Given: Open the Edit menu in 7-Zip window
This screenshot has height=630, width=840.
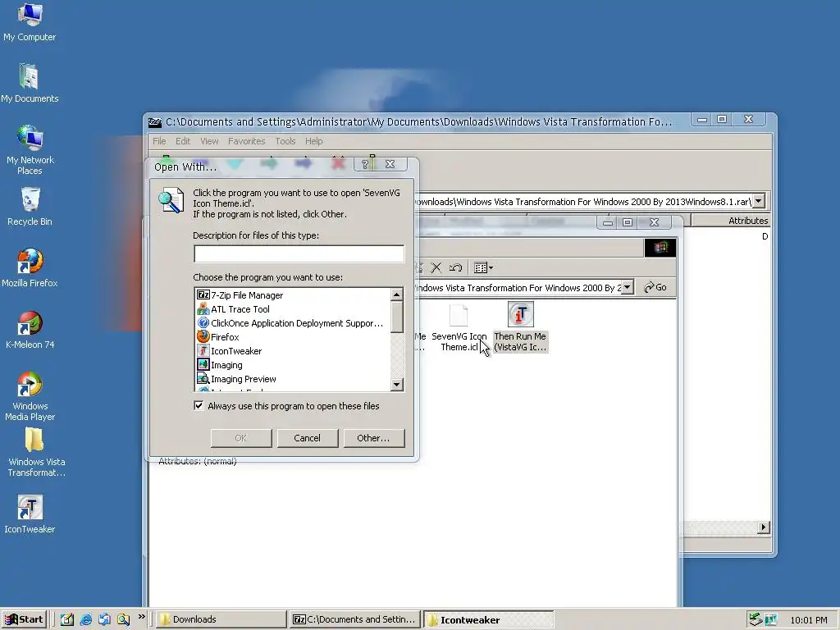Looking at the screenshot, I should coord(183,141).
